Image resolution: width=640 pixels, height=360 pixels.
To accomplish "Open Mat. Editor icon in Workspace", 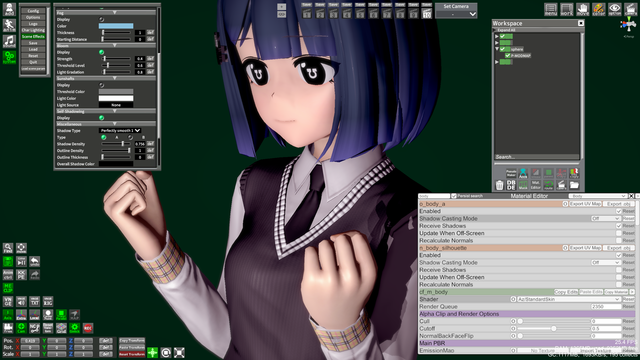I will pos(536,185).
